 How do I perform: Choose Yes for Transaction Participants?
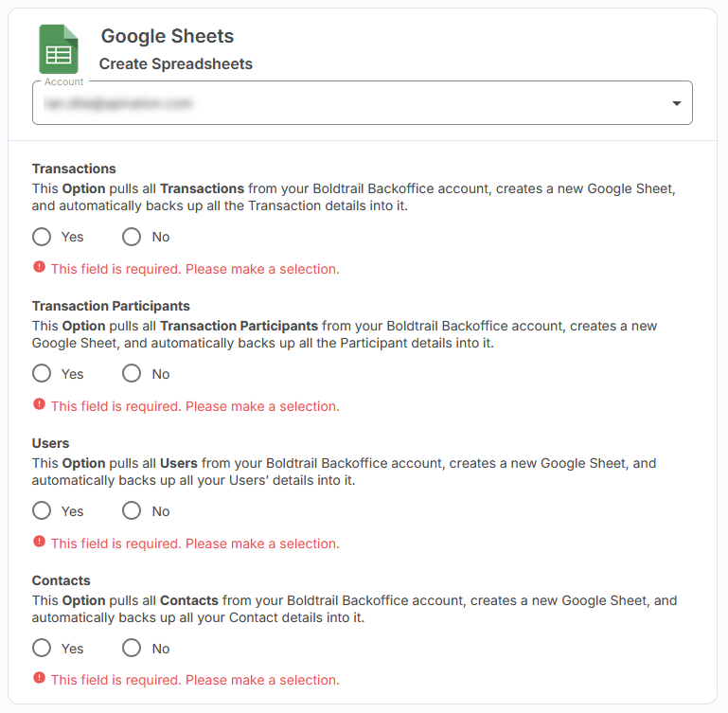42,374
